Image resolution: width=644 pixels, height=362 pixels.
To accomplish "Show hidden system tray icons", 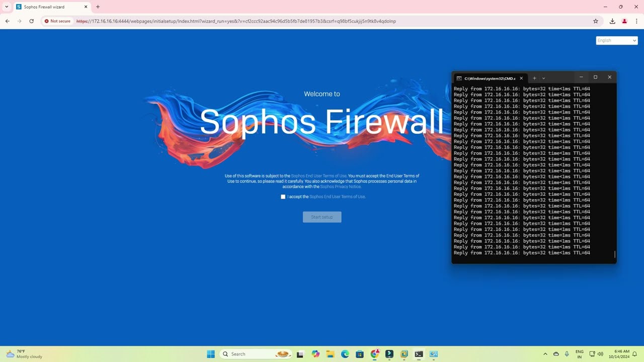I will (545, 354).
